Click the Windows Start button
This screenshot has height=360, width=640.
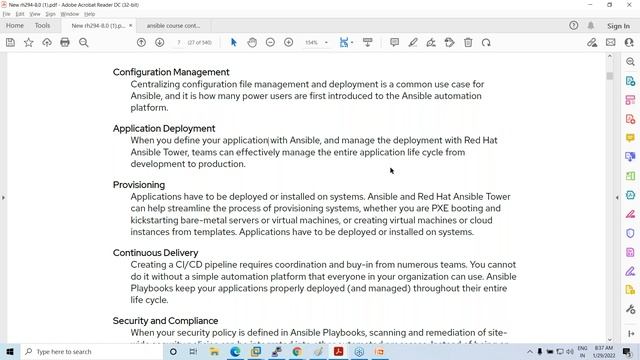[x=10, y=351]
